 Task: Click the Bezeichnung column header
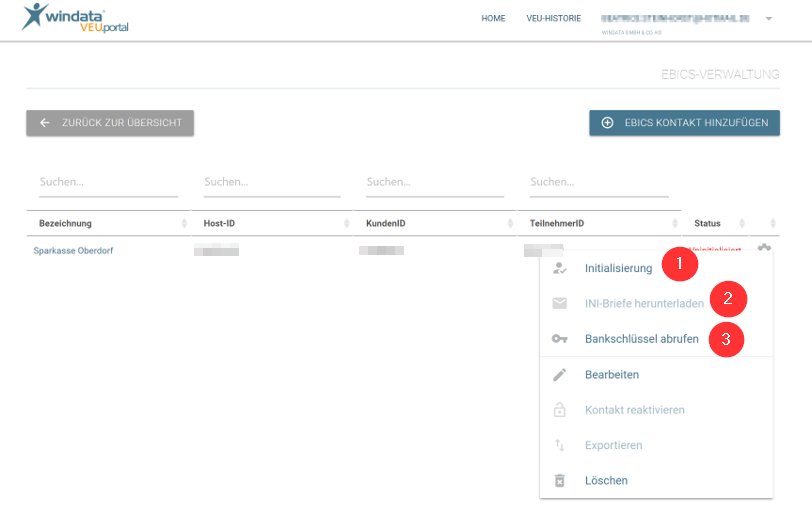pos(65,223)
